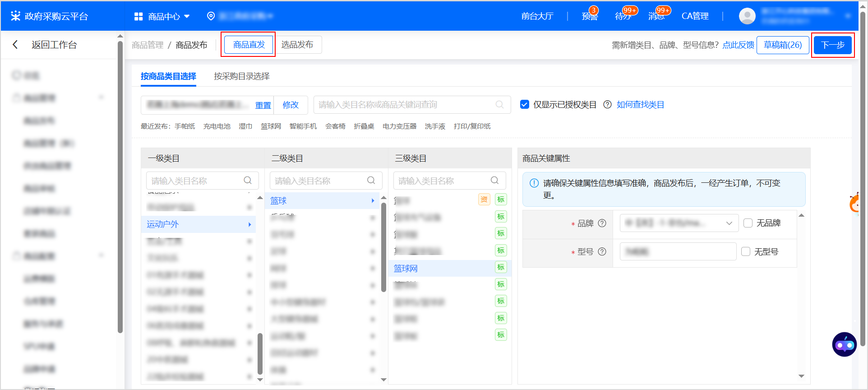Click the user avatar icon
868x390 pixels.
[747, 16]
